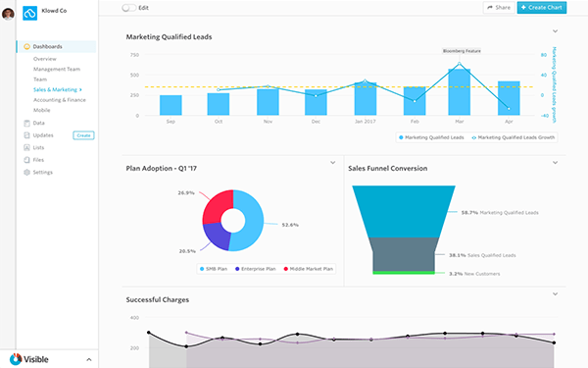Click the Successful Charges chart title
Screen dimensions: 588x368
158,299
